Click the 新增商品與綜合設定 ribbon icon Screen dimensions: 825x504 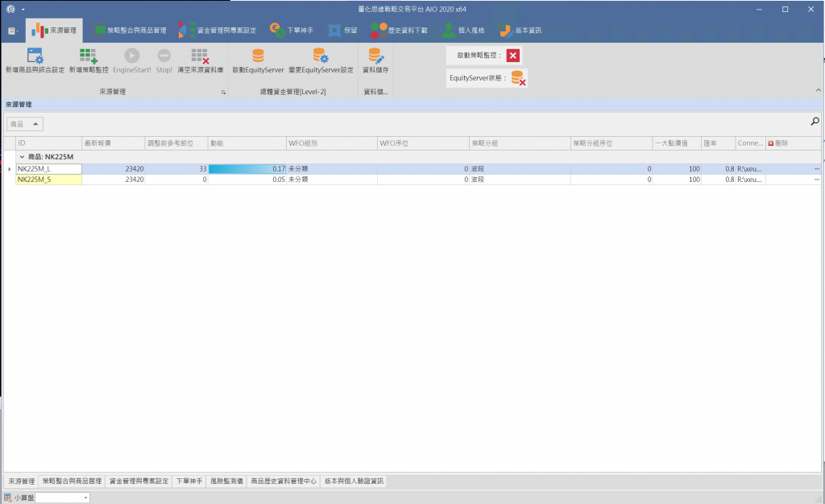coord(35,56)
